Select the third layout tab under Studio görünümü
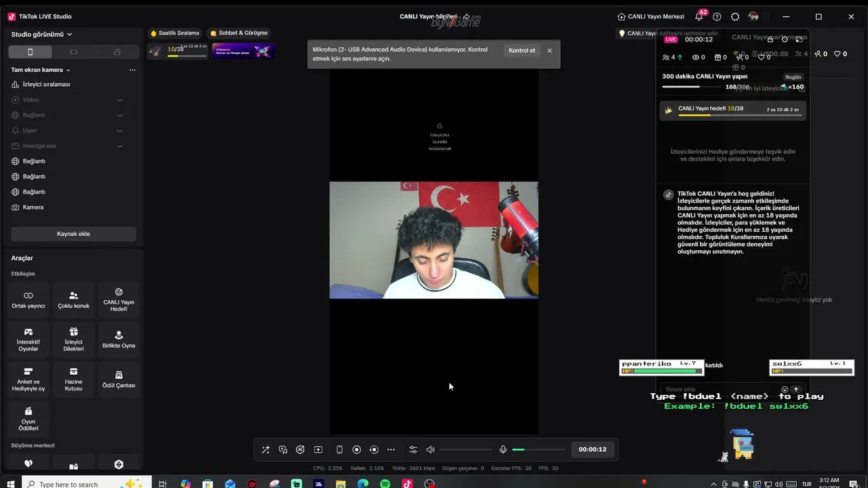868x488 pixels. tap(117, 52)
